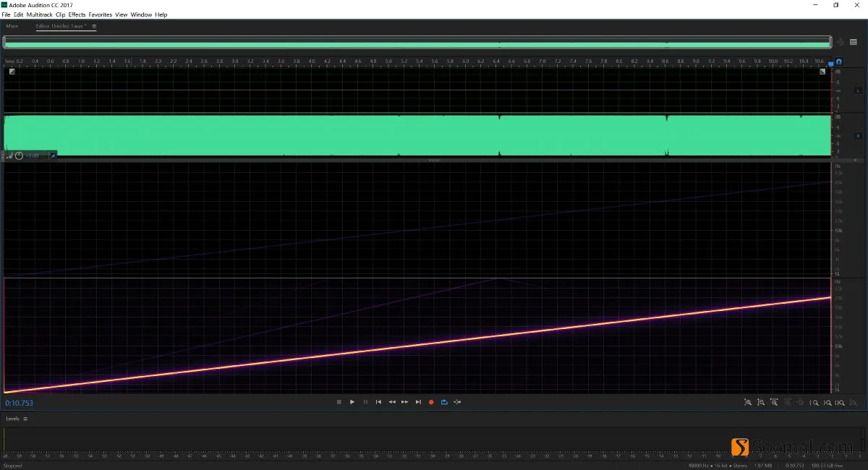
Task: Pin the HUD volume control
Action: coord(52,155)
